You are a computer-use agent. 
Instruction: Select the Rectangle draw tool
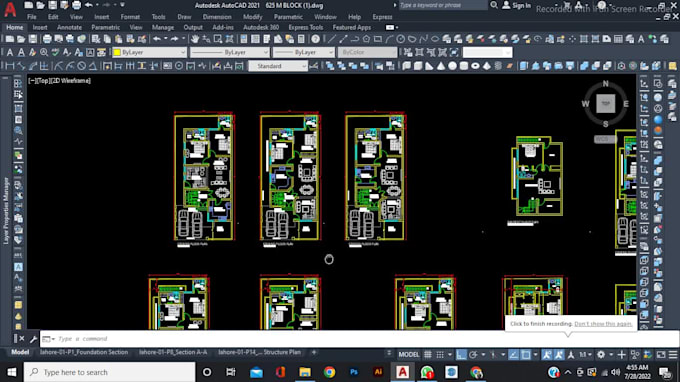tap(378, 39)
